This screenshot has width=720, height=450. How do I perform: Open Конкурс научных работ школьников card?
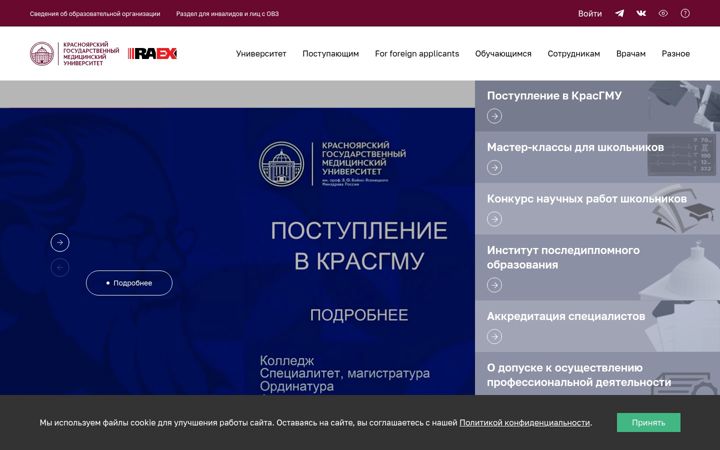597,209
